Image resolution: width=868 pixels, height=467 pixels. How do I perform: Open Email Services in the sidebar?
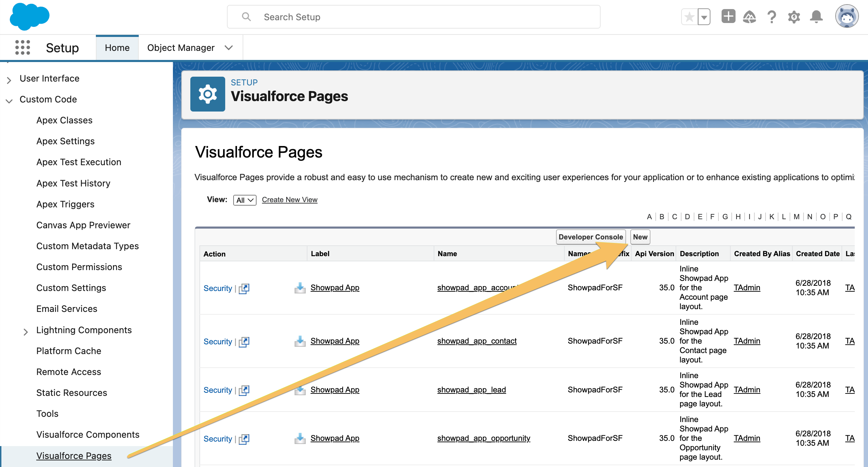[x=67, y=309]
